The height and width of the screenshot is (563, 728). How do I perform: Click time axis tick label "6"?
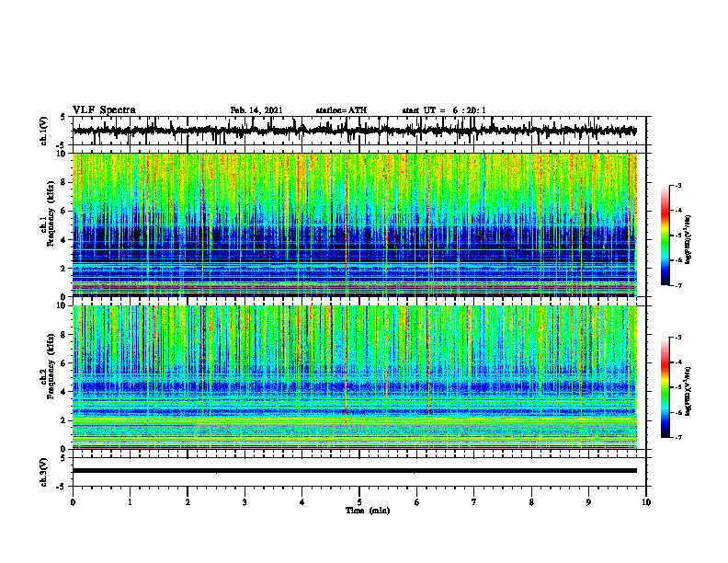417,502
